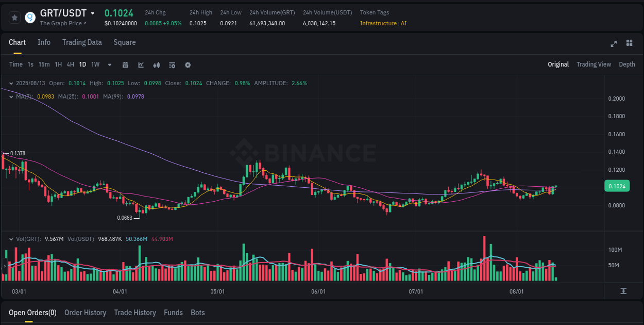Highlight the current price label 0.1024
The height and width of the screenshot is (325, 644).
[x=617, y=186]
